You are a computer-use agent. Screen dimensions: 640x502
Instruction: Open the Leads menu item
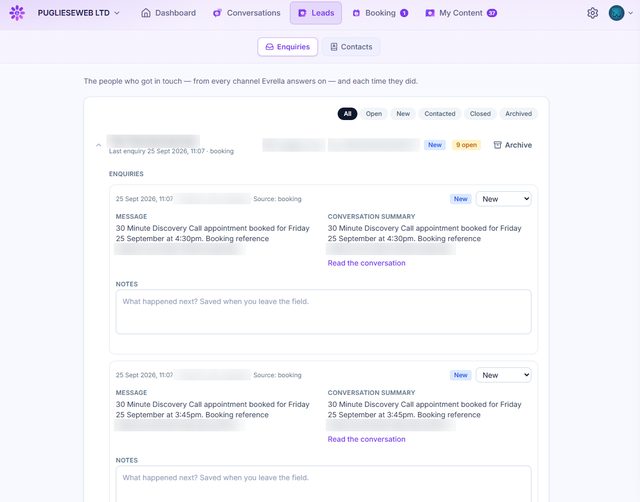(x=316, y=13)
